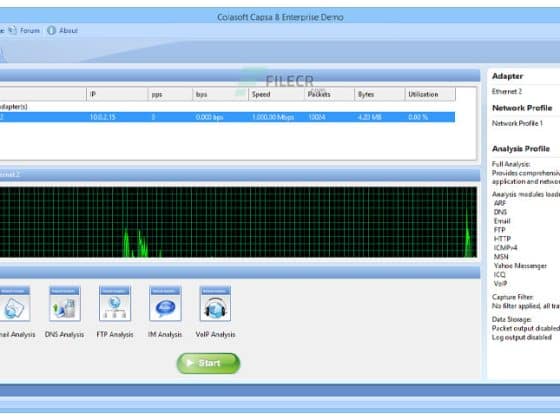Click the 4.20 MB bytes cell
The image size is (560, 420).
(369, 117)
